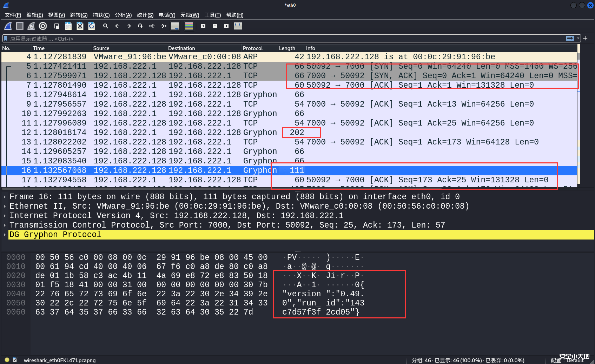The width and height of the screenshot is (595, 364).
Task: Click the resize columns icon
Action: (x=238, y=26)
